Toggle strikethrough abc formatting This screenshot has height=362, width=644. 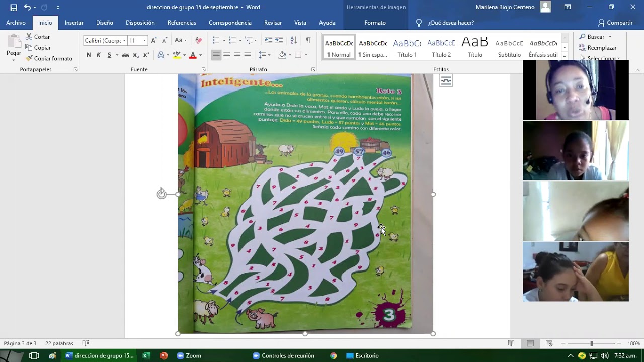125,55
